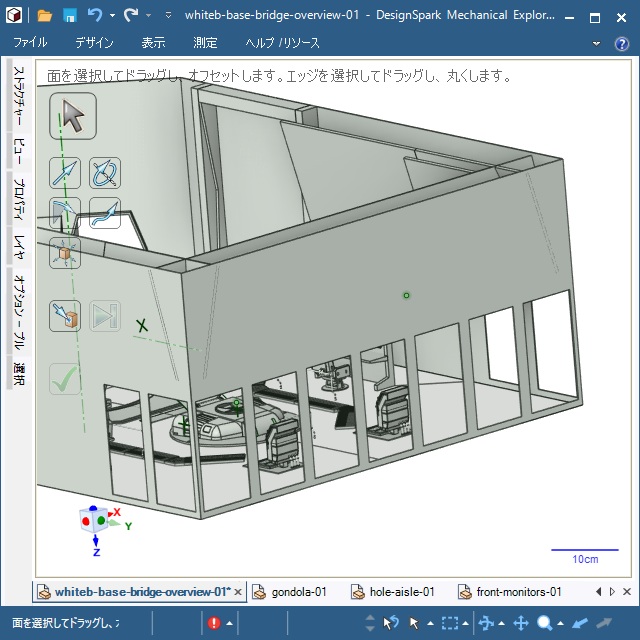Open the Spin options dropdown arrow
The height and width of the screenshot is (640, 640).
coord(501,623)
